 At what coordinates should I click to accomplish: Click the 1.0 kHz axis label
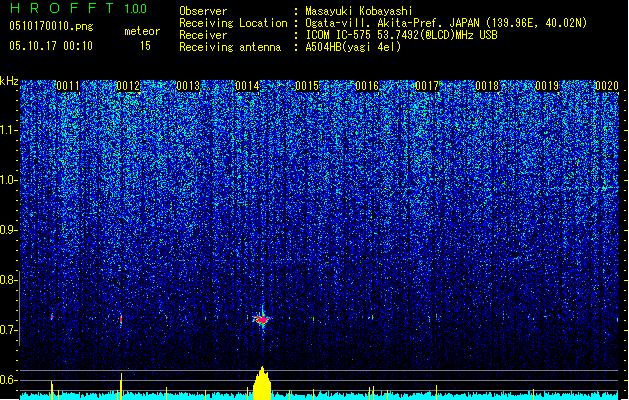(x=8, y=180)
